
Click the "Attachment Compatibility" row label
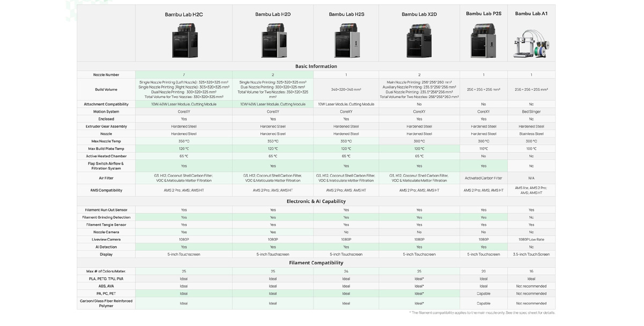coord(106,104)
